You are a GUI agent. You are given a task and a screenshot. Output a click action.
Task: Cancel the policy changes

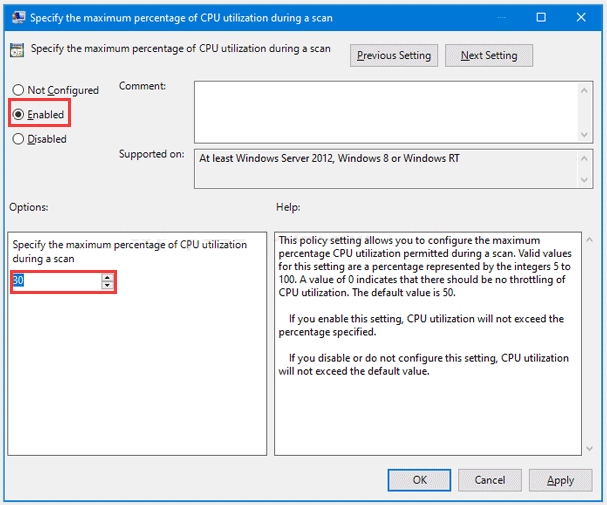[490, 480]
